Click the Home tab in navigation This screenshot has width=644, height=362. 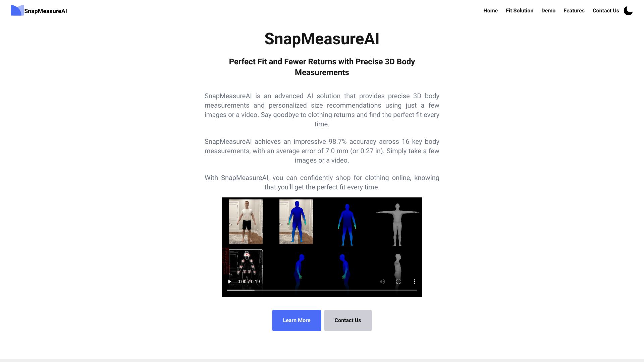pos(490,11)
